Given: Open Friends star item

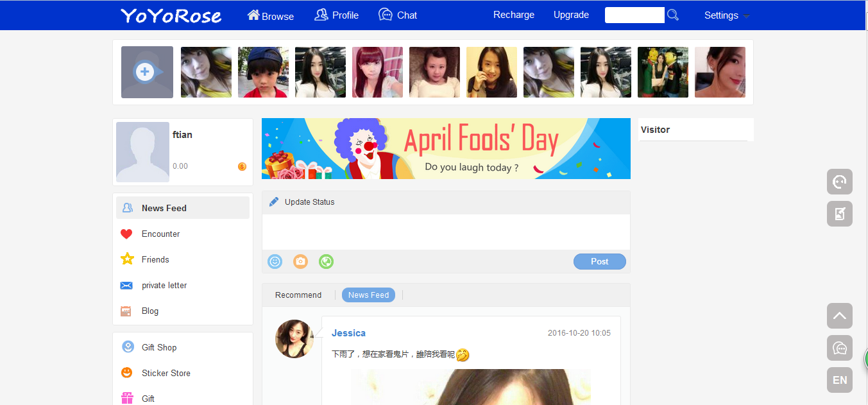Looking at the screenshot, I should coord(183,259).
